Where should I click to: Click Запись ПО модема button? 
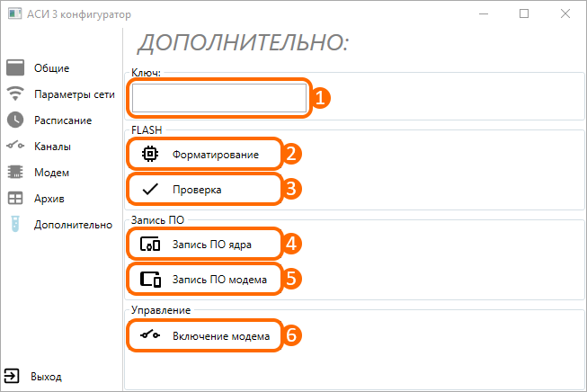point(204,280)
